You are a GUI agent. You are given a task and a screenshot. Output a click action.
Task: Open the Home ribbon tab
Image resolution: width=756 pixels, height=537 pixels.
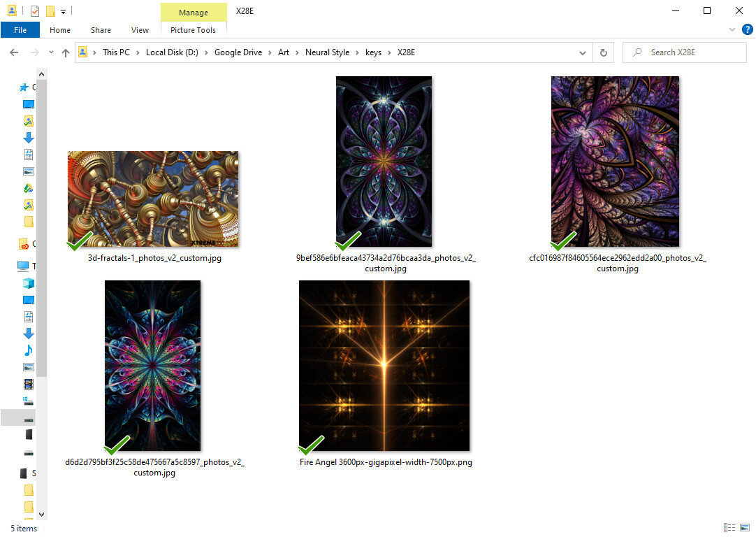point(60,30)
